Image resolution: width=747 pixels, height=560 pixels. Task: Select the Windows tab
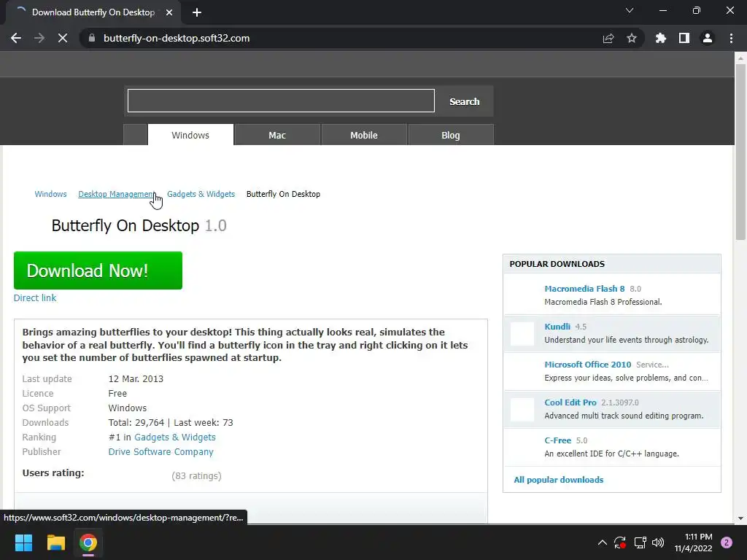[190, 135]
